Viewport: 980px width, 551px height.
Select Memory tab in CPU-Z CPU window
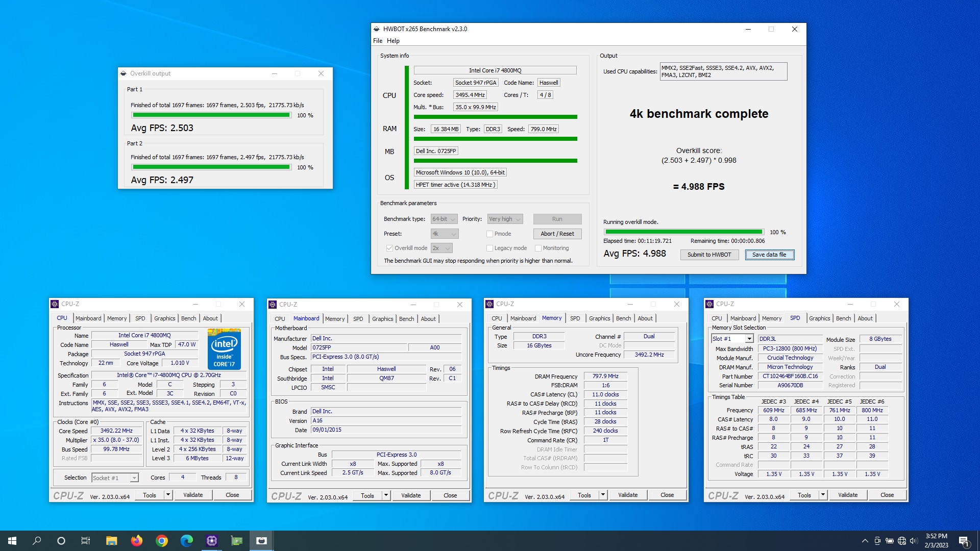click(117, 318)
